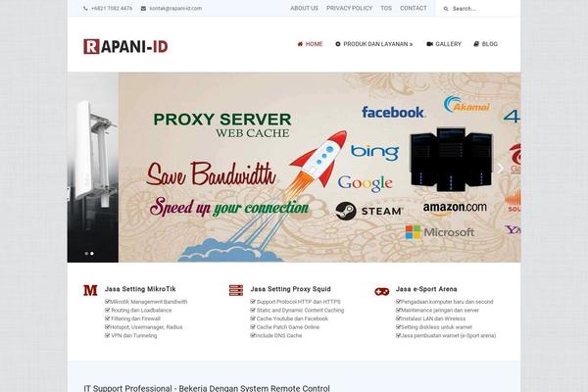This screenshot has height=392, width=588.
Task: Click the Microsoft logo in banner
Action: click(x=440, y=232)
